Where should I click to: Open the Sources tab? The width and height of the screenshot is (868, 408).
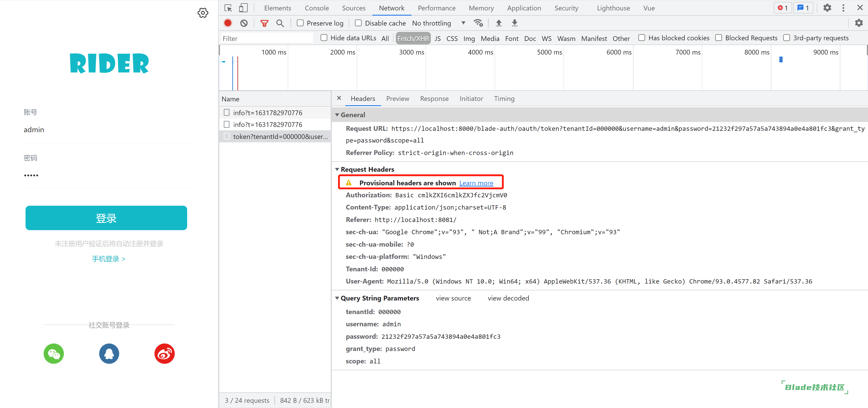pyautogui.click(x=354, y=8)
